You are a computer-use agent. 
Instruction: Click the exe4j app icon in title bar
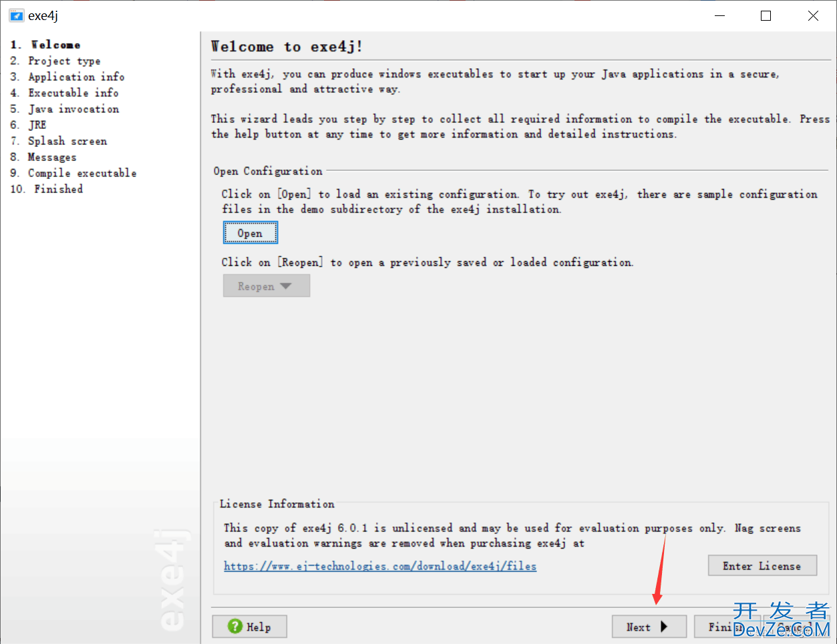click(x=17, y=15)
